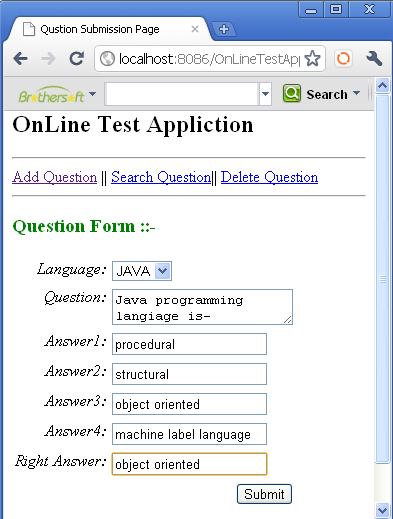Click the Answer3: label
This screenshot has width=393, height=519.
(76, 401)
